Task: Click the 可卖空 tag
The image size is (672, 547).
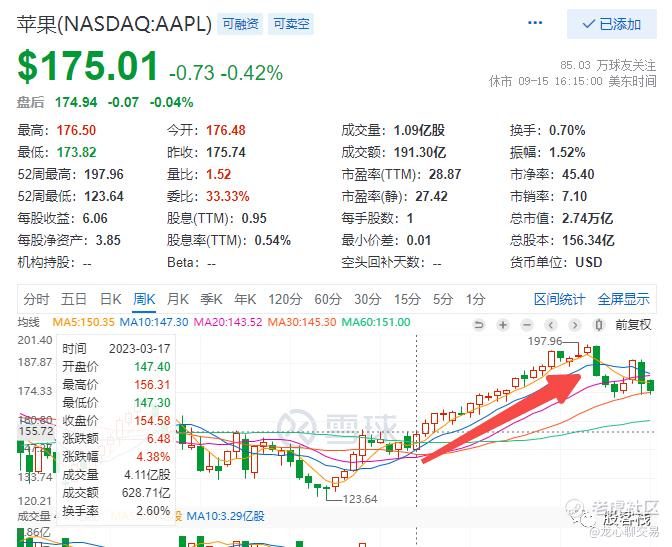Action: (x=291, y=24)
